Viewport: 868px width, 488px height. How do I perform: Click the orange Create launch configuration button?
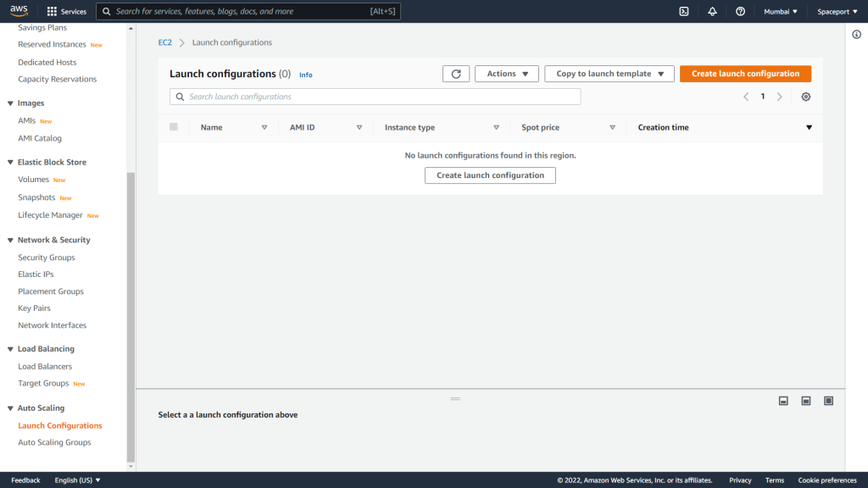tap(746, 74)
